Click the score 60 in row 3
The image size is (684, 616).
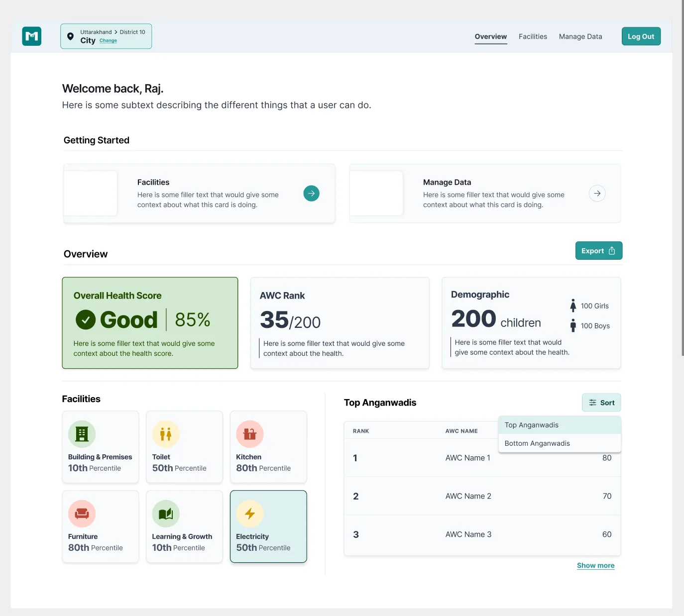point(607,534)
